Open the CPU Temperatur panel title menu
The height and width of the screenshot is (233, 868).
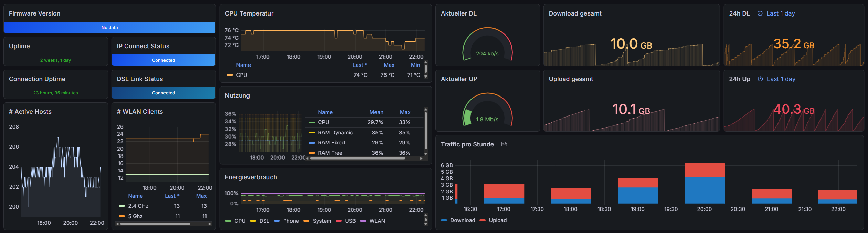click(x=249, y=13)
